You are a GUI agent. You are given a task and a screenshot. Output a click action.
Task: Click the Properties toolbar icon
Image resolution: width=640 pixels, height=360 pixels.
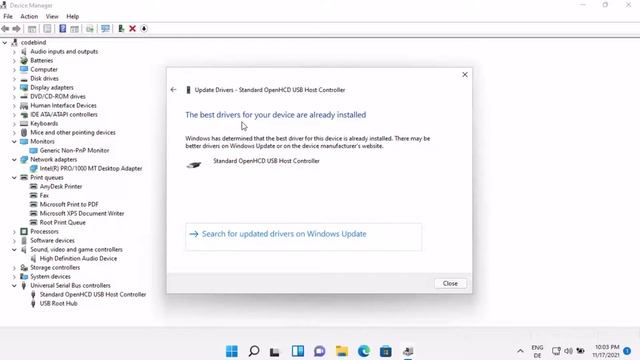point(47,29)
